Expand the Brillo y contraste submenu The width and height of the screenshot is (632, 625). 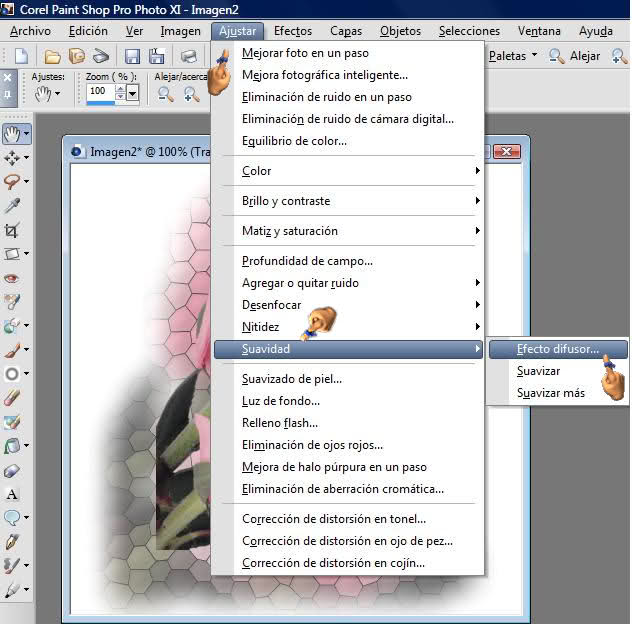(x=349, y=201)
